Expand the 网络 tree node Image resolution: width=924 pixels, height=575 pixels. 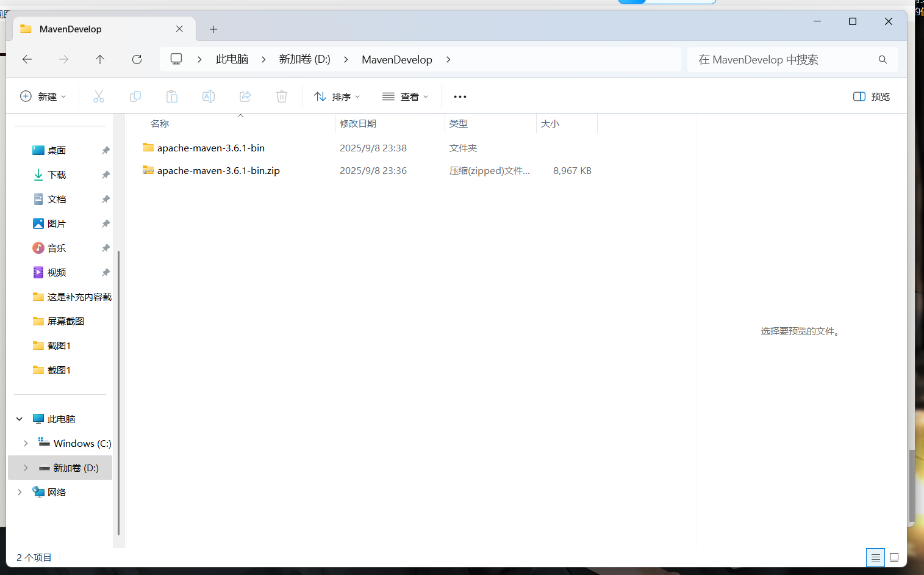[x=20, y=492]
